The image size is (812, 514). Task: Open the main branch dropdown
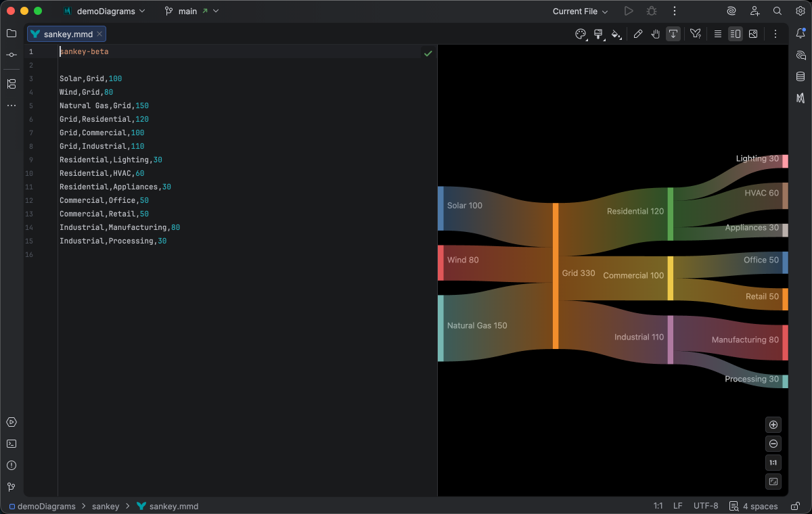[x=191, y=11]
